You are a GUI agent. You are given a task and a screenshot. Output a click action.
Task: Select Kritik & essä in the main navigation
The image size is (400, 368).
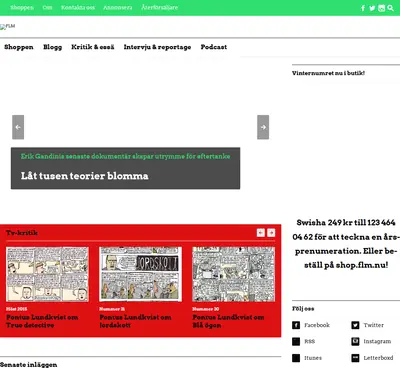point(93,47)
